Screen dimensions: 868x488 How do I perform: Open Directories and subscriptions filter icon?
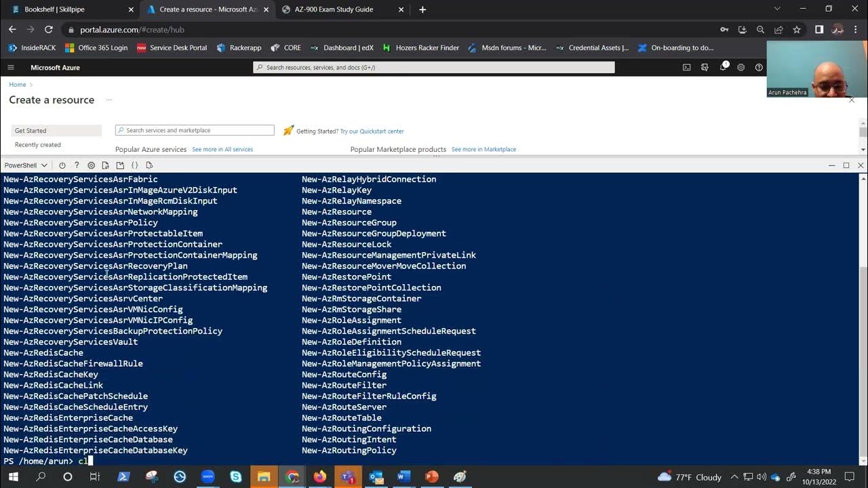point(705,68)
